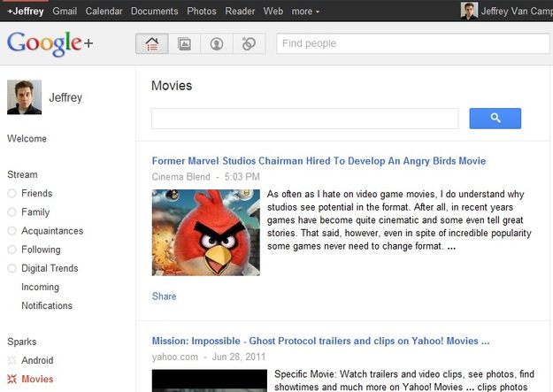Focus the Find people search field
The image size is (553, 392).
(x=413, y=43)
